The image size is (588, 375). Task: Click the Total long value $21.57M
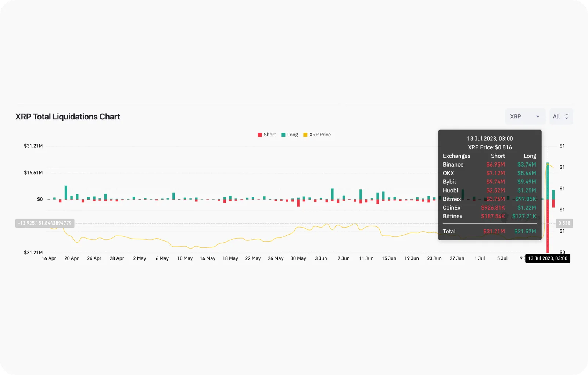(x=525, y=231)
